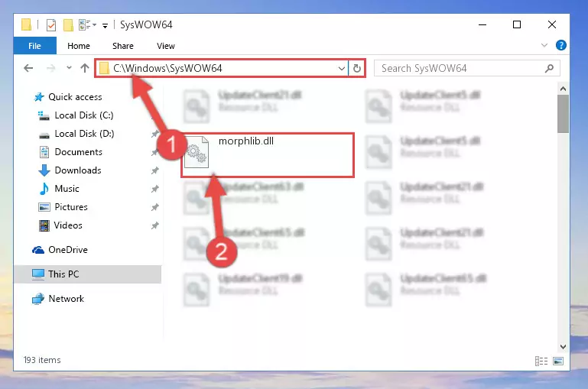Open the File menu
Viewport: 588px width, 389px height.
34,46
